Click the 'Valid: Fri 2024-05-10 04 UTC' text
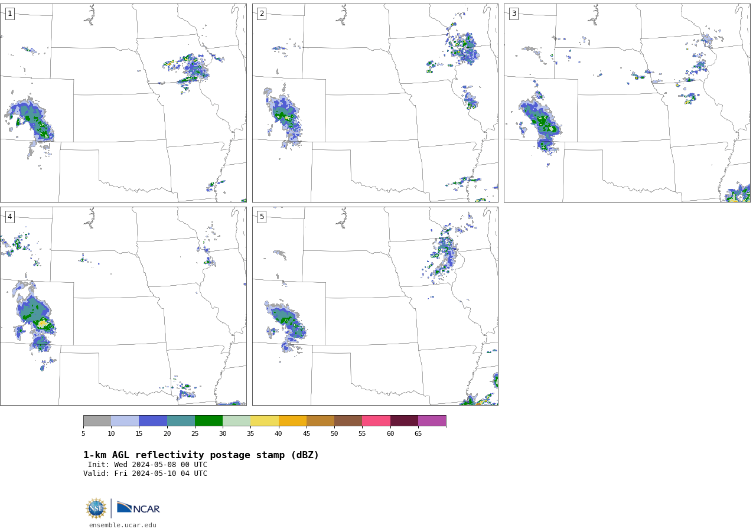Screen dimensions: 756x532 coord(145,474)
